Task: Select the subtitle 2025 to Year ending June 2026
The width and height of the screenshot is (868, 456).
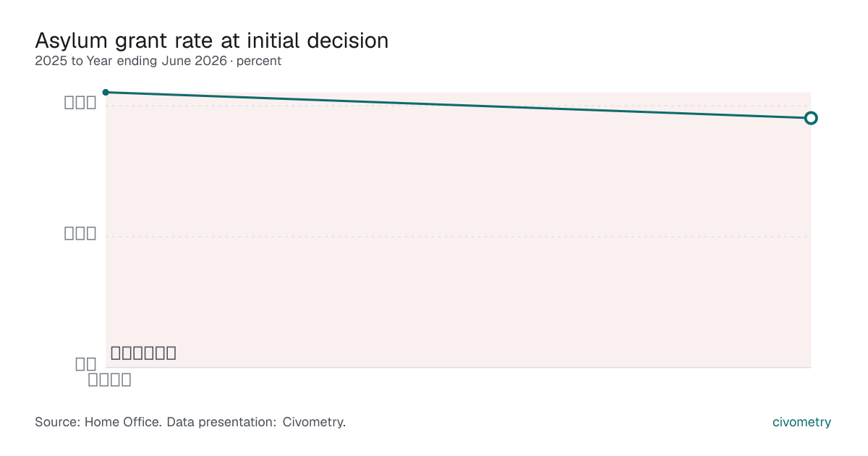Action: 131,62
